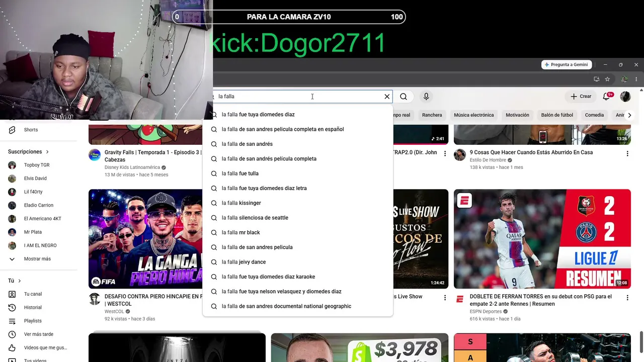Viewport: 644px width, 362px height.
Task: Open the Gravity Falls Temporada 1 video title
Action: [153, 156]
